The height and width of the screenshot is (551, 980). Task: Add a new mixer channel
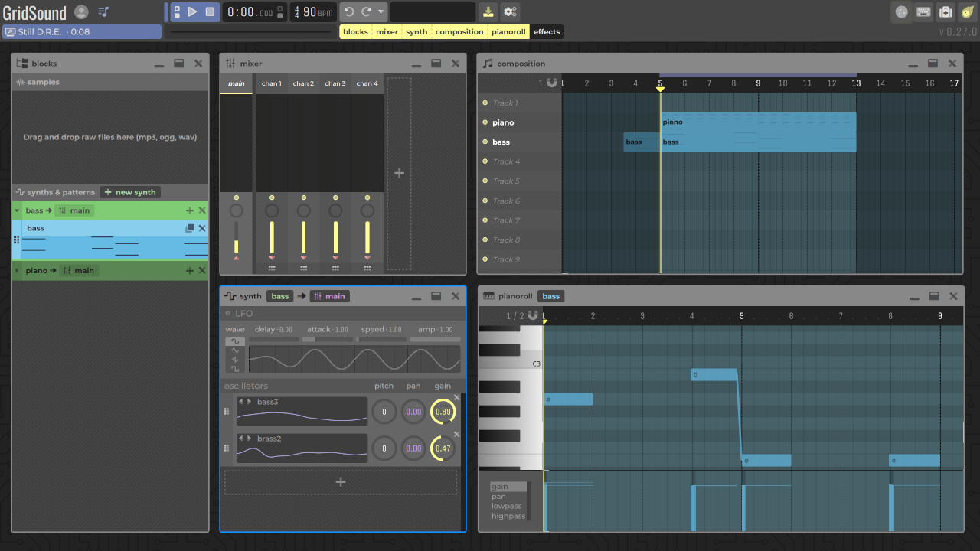[x=399, y=173]
